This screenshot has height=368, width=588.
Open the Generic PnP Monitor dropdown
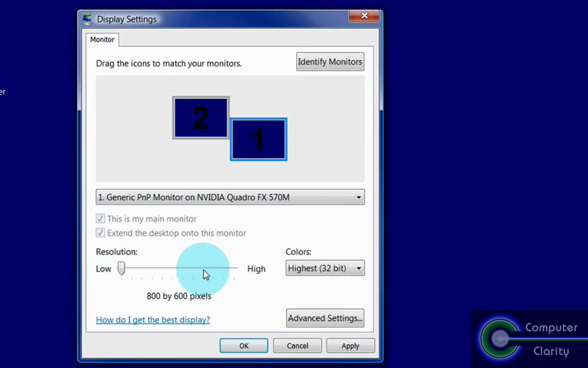(230, 197)
